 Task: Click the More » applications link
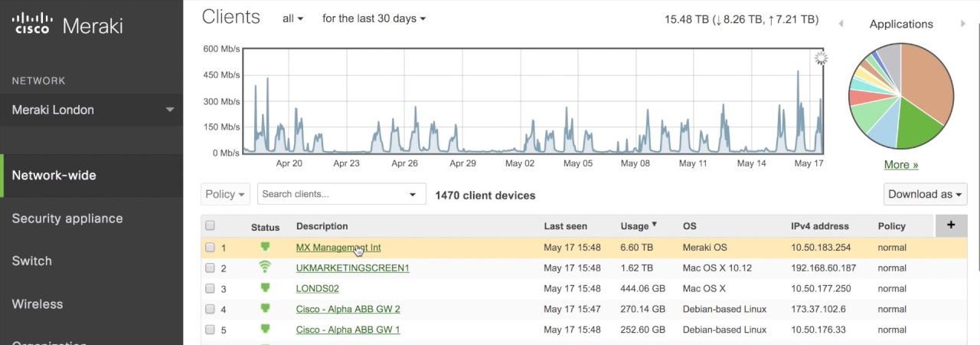[901, 164]
